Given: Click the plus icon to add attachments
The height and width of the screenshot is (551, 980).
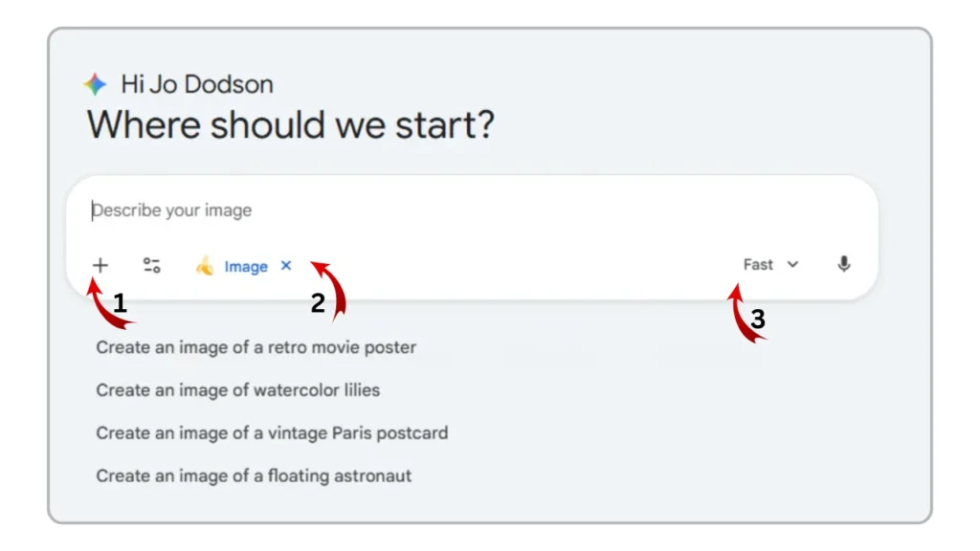Looking at the screenshot, I should point(100,265).
